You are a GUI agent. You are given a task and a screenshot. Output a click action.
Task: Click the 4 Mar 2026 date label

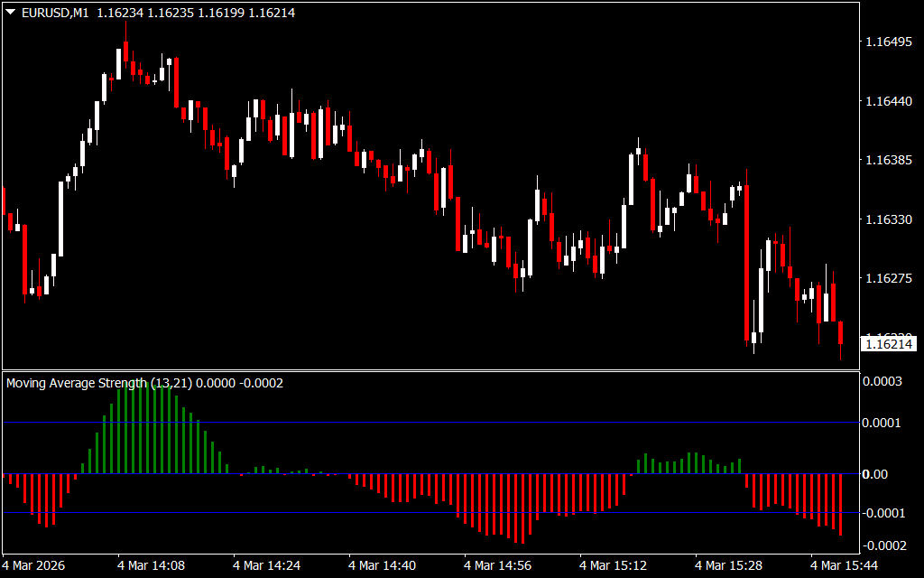(x=40, y=565)
